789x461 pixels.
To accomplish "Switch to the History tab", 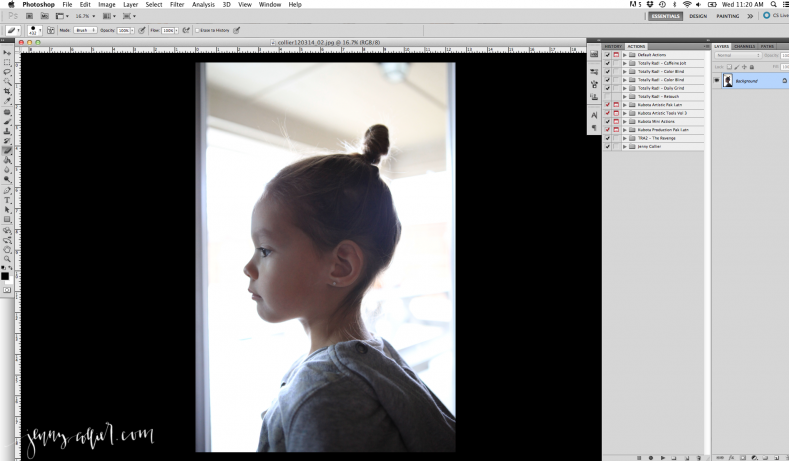I will tap(613, 46).
